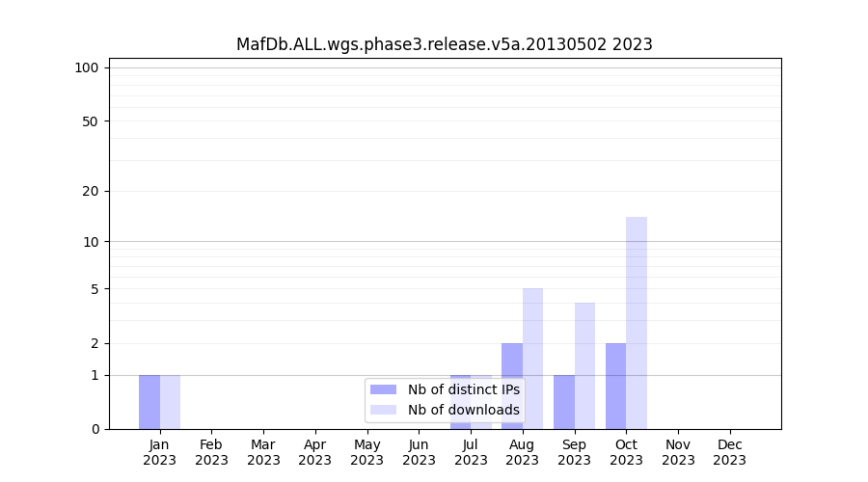Viewport: 868px width, 482px height.
Task: Select the 20 tick on the y-axis
Action: pyautogui.click(x=91, y=191)
